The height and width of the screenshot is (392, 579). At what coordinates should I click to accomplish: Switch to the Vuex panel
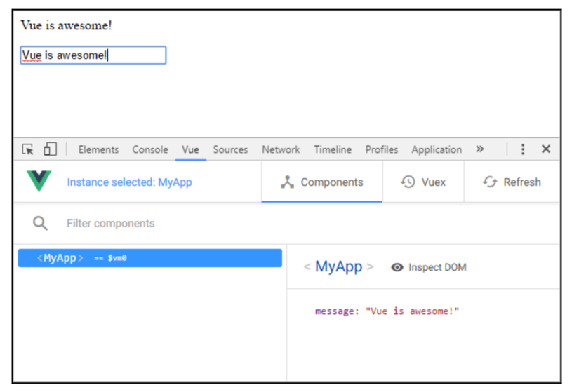(423, 182)
